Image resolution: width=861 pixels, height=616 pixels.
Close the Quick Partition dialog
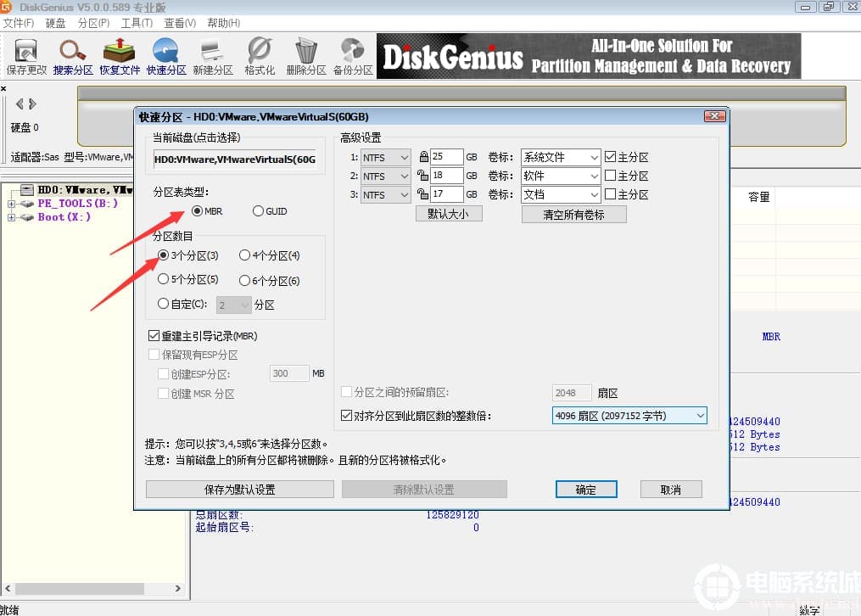714,116
